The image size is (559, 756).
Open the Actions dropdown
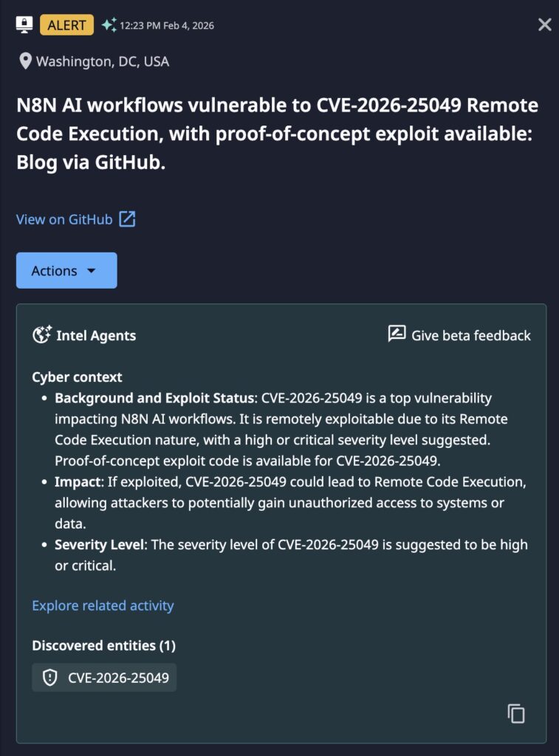point(66,270)
